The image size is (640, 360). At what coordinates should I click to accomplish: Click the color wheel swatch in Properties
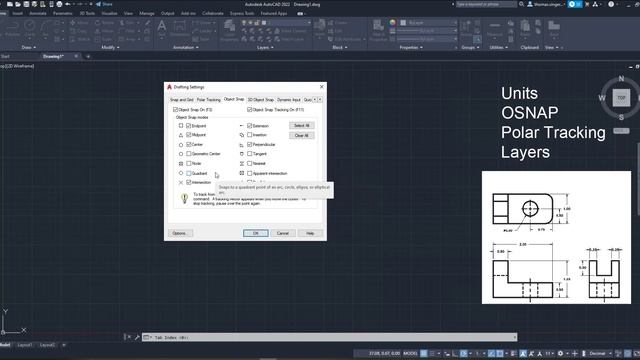click(392, 23)
